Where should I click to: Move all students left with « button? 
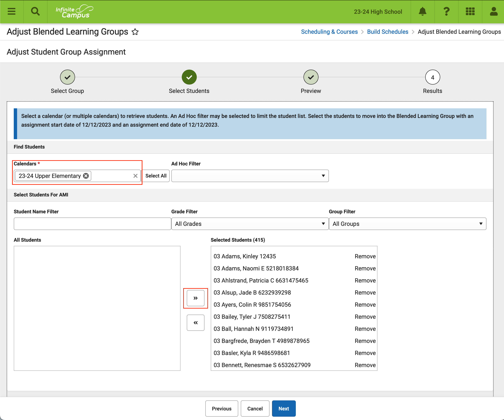(x=196, y=323)
